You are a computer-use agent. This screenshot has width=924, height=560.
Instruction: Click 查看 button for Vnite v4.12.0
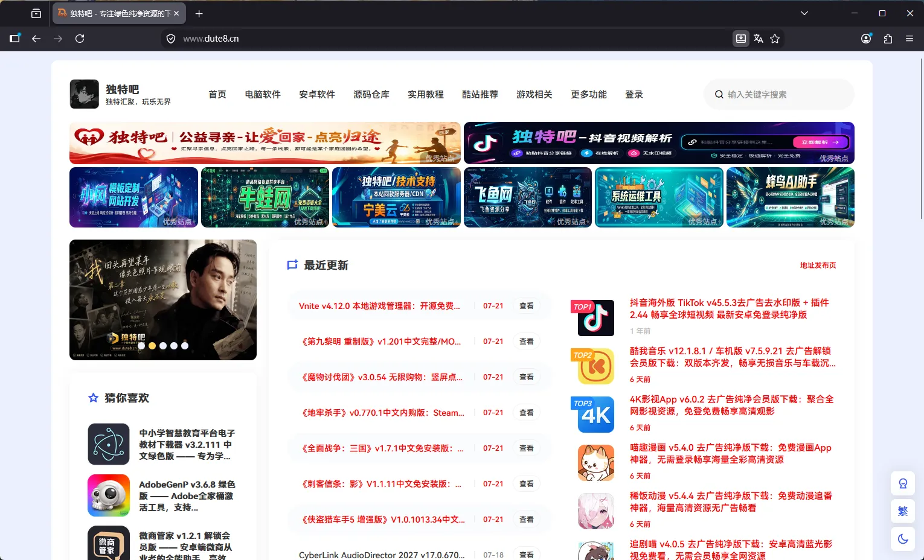[527, 306]
